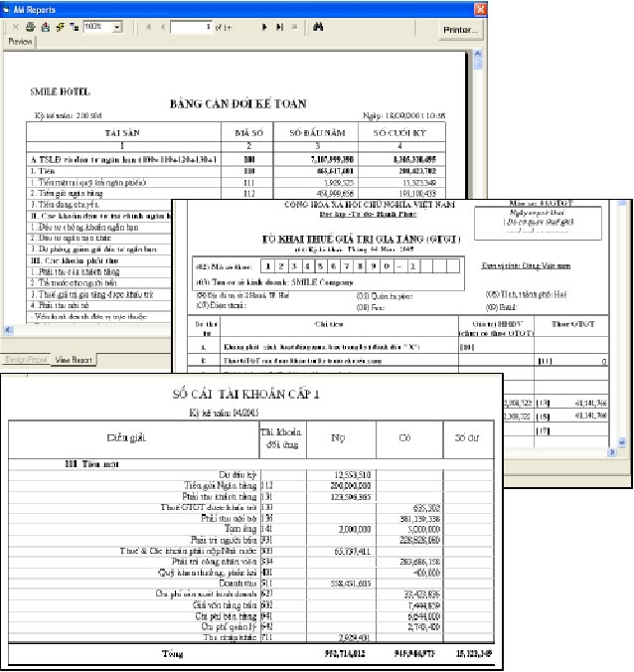Click the binoculars search text icon
This screenshot has width=634, height=672.
(318, 27)
